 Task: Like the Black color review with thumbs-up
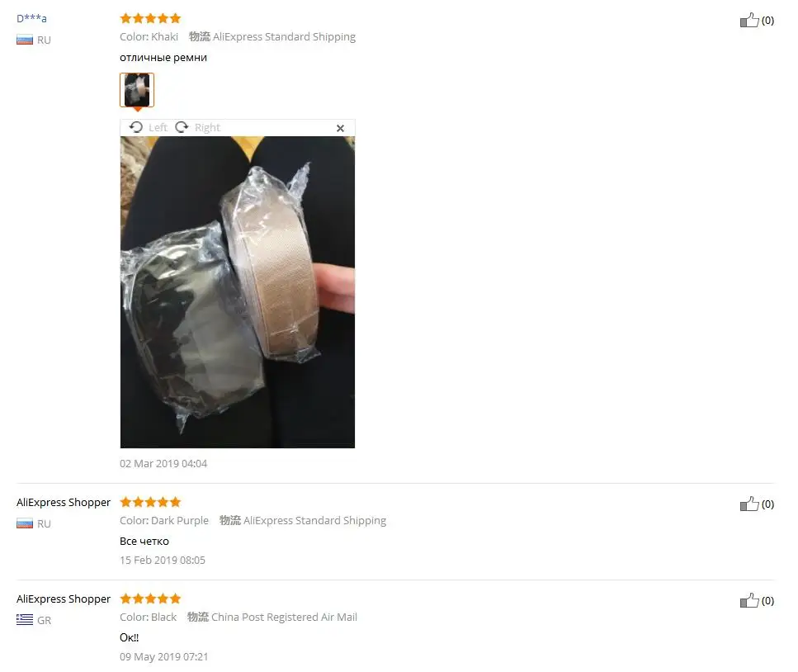749,601
